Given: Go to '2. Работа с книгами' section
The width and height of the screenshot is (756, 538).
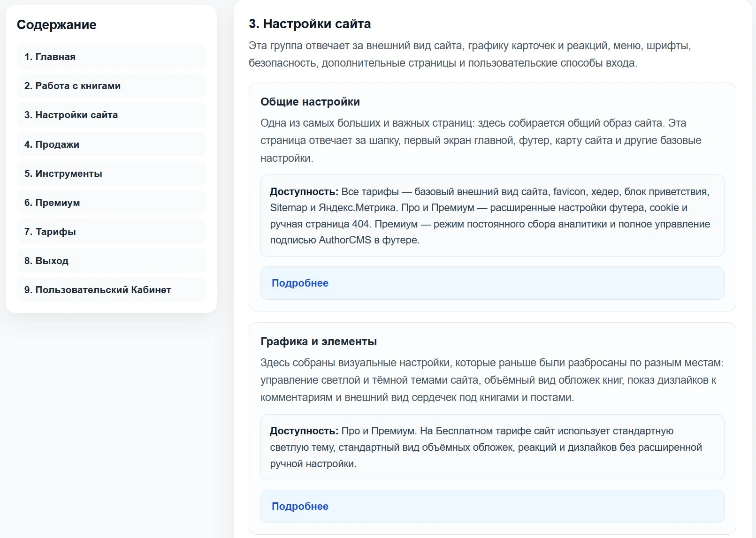Looking at the screenshot, I should point(111,86).
